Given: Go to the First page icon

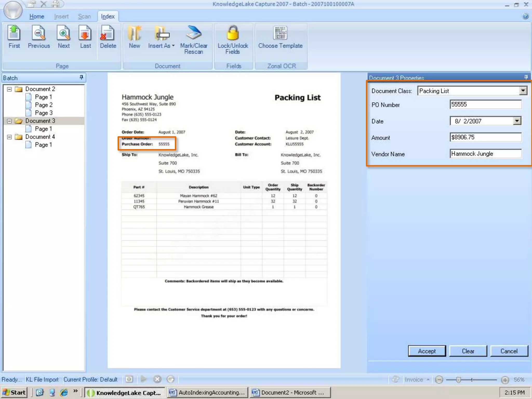Looking at the screenshot, I should [14, 36].
